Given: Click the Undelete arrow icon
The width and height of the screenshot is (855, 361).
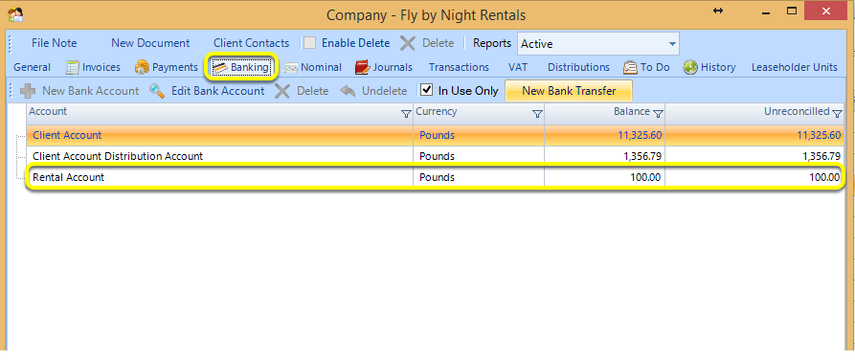Looking at the screenshot, I should point(347,91).
